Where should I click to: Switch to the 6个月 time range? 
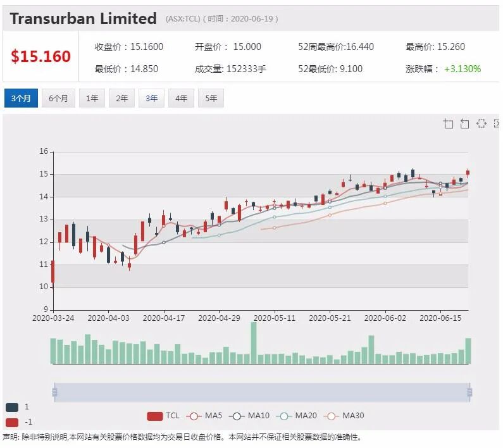(x=58, y=98)
